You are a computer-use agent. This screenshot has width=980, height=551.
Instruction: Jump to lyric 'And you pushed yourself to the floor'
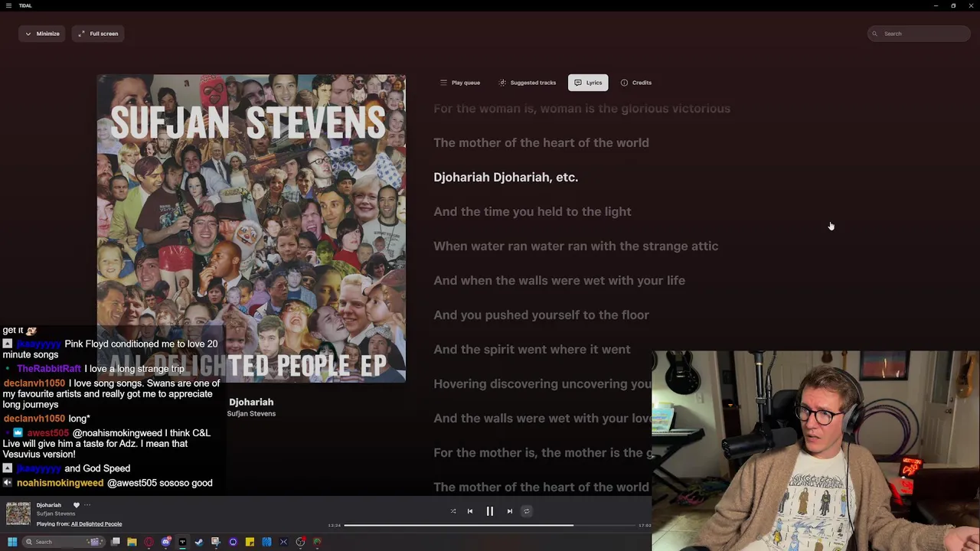541,315
